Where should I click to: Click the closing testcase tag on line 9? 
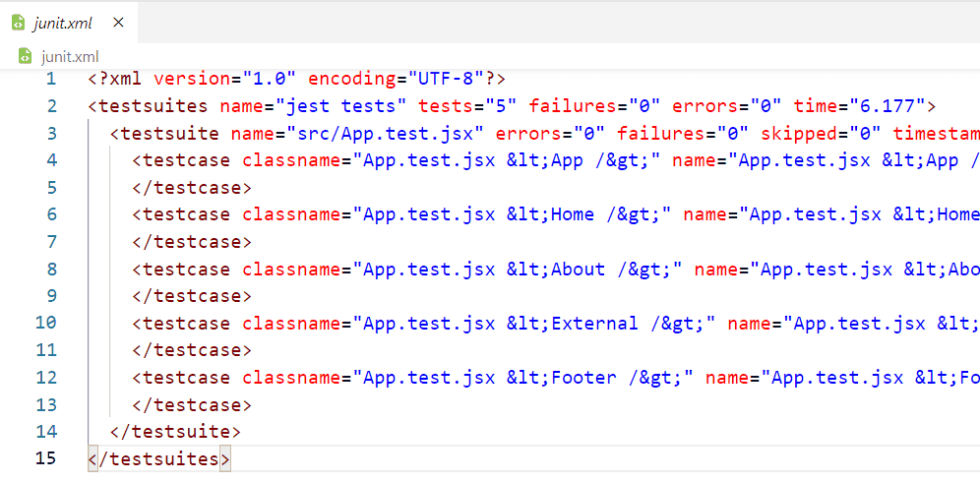(193, 296)
